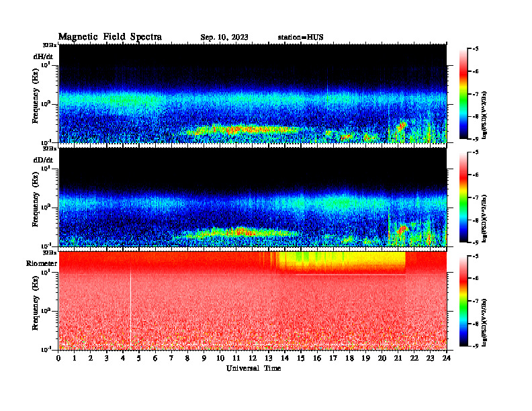Click the 10^0 frequency tick of the dH/dt panel
Viewport: 532px width, 411px height.
[46, 103]
